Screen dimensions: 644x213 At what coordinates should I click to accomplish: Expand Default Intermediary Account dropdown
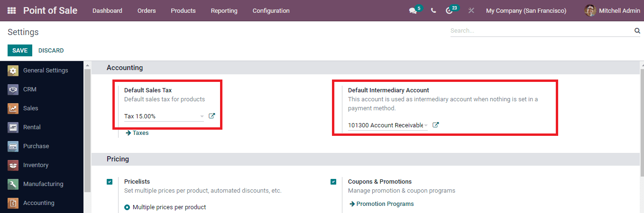(x=426, y=125)
